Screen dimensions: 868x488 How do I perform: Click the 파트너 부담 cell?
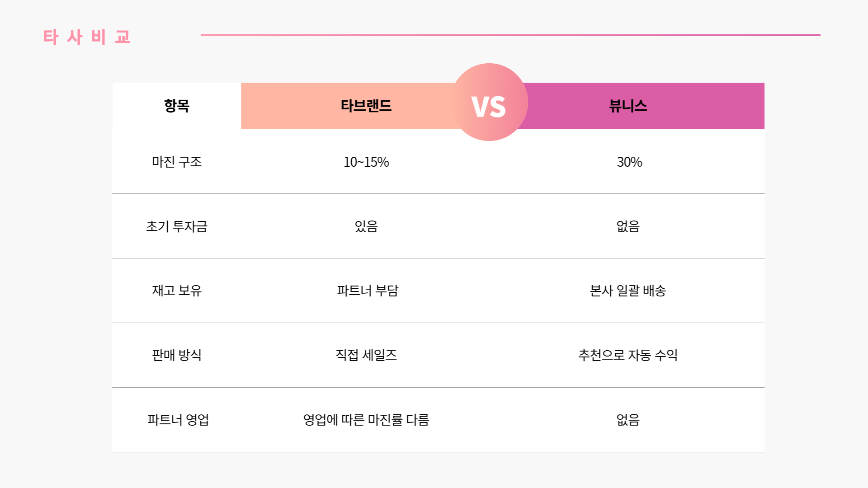pyautogui.click(x=368, y=291)
